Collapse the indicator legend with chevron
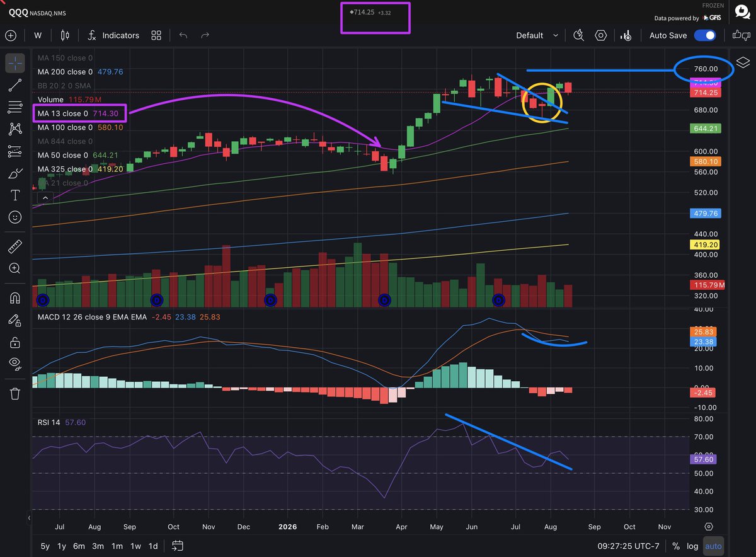This screenshot has width=756, height=557. (x=45, y=198)
